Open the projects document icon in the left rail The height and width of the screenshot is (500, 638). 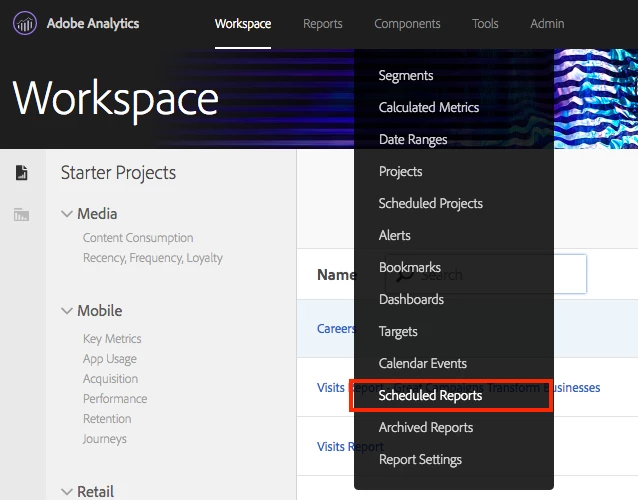pyautogui.click(x=22, y=172)
